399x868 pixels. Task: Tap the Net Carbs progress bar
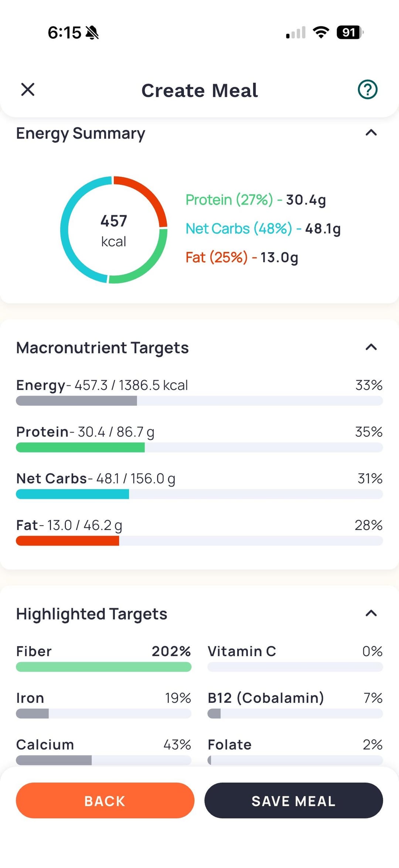coord(199,494)
